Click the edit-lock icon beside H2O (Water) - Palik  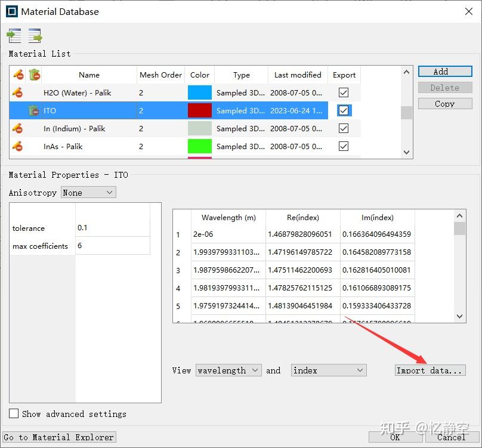pyautogui.click(x=16, y=92)
